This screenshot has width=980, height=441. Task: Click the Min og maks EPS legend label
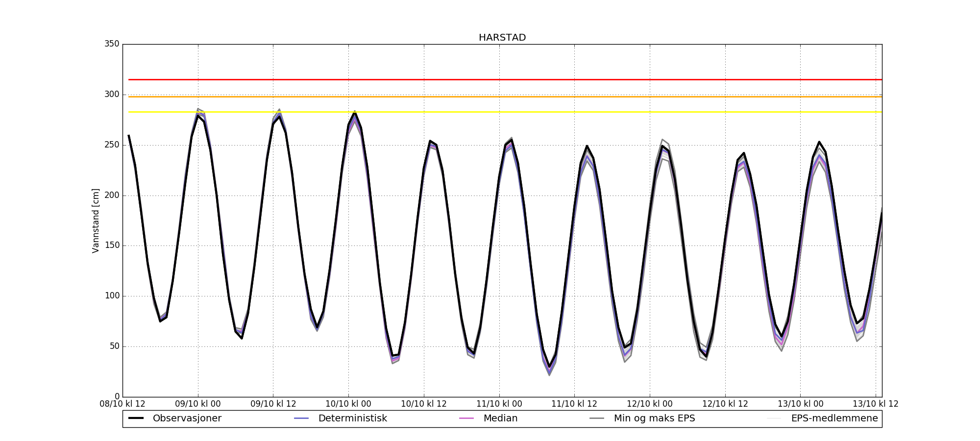(654, 418)
